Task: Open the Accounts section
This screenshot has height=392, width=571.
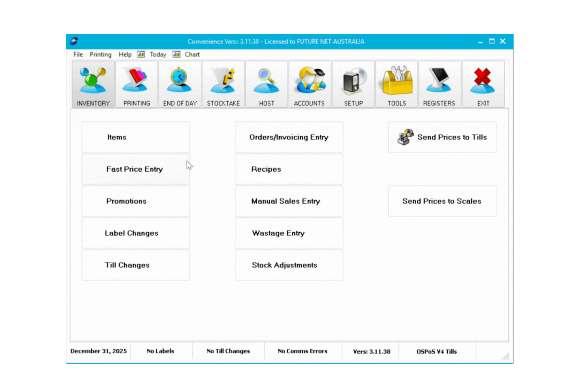Action: tap(310, 85)
